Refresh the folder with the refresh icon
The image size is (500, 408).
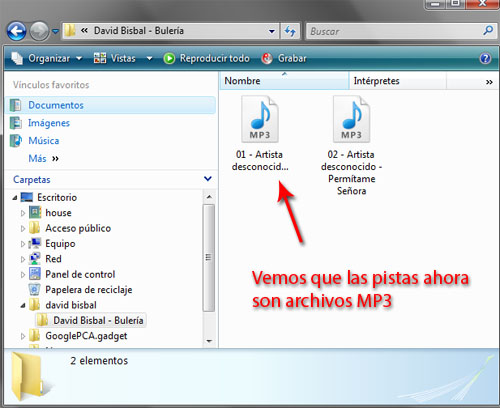pos(290,31)
